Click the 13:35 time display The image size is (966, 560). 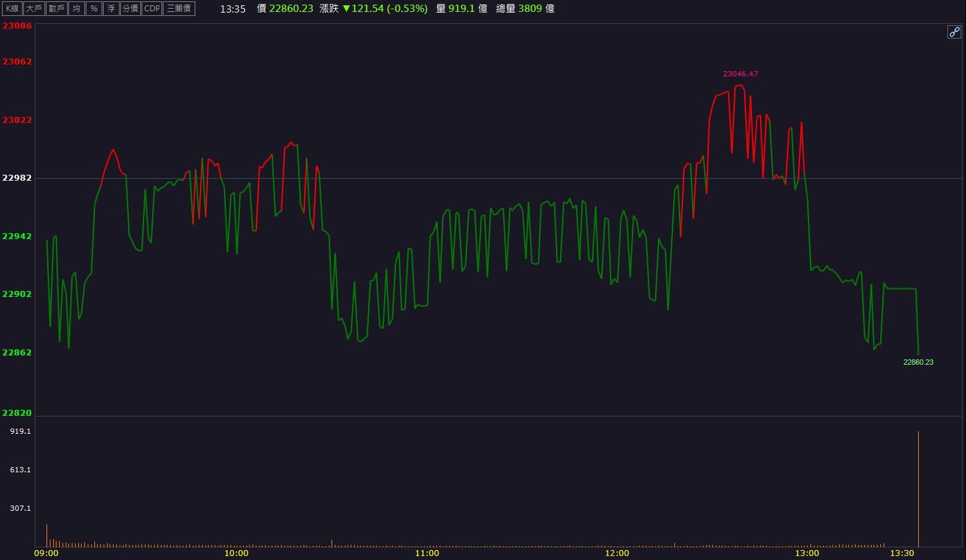point(233,9)
